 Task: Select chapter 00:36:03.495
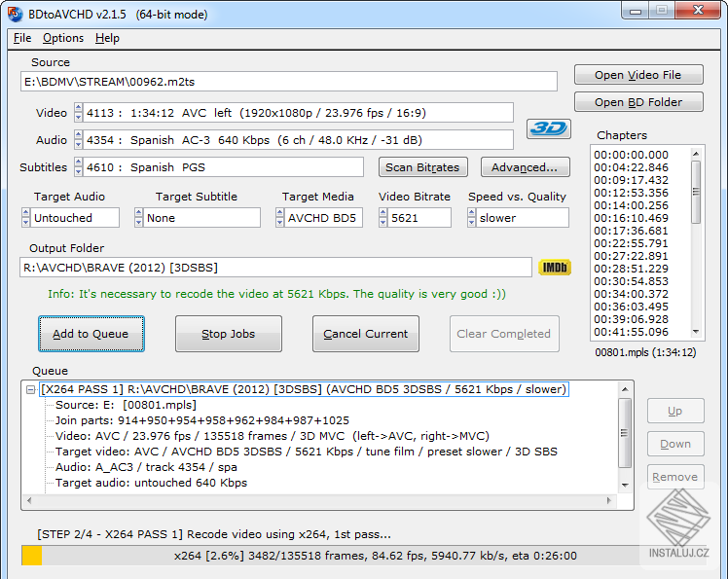click(631, 307)
